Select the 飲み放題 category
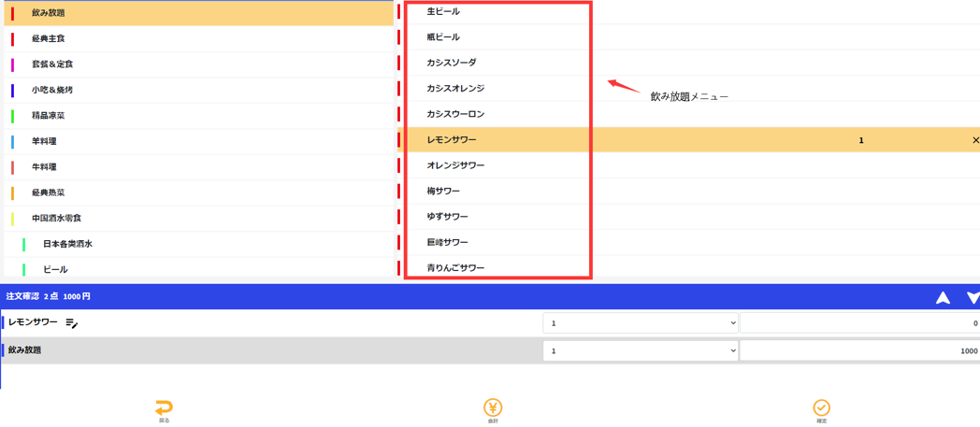Image resolution: width=980 pixels, height=427 pixels. pyautogui.click(x=49, y=13)
